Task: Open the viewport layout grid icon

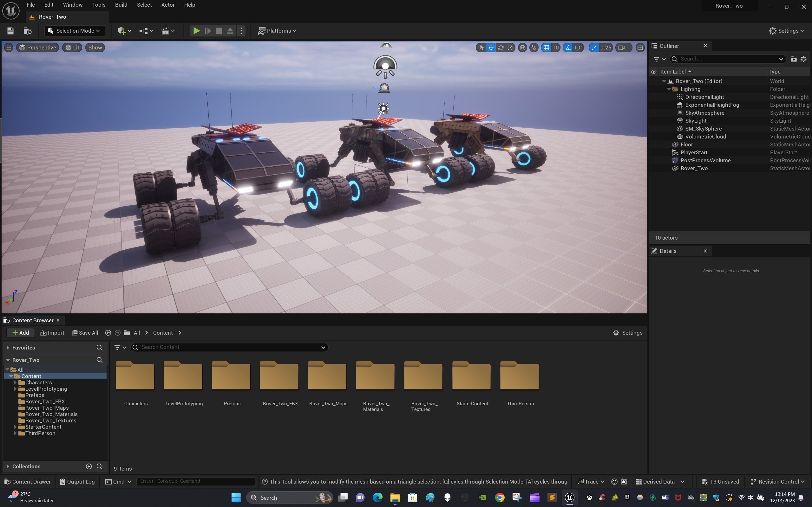Action: click(x=640, y=48)
